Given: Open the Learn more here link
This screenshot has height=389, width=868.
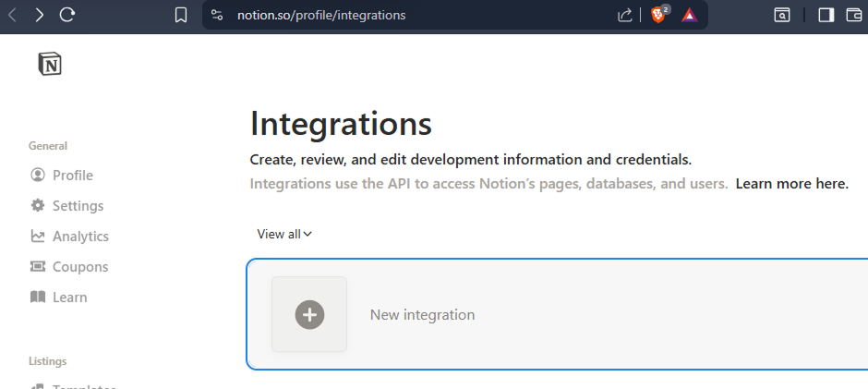Looking at the screenshot, I should (791, 184).
